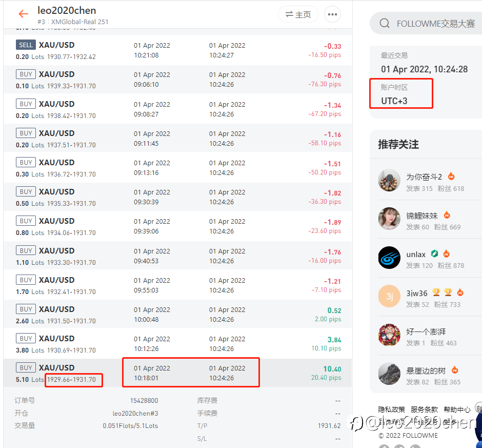Click BUY tag of the 09:40:53 trade
This screenshot has height=448, width=482.
pos(26,251)
